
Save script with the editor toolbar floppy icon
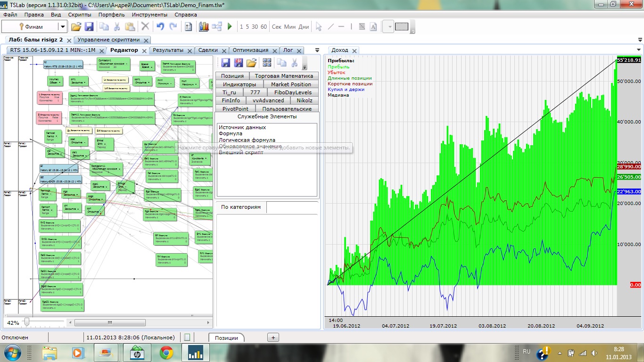pyautogui.click(x=225, y=63)
